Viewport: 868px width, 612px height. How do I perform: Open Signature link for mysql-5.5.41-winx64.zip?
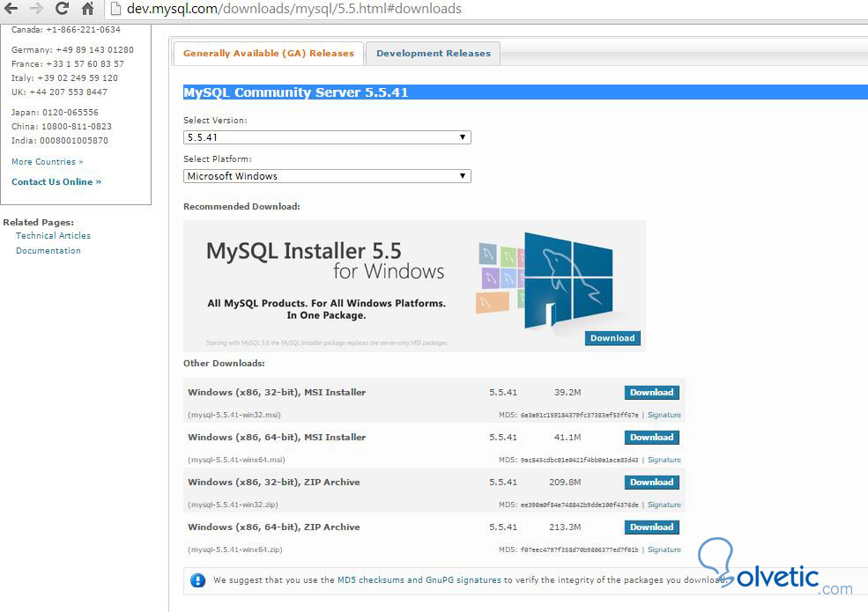(x=664, y=549)
